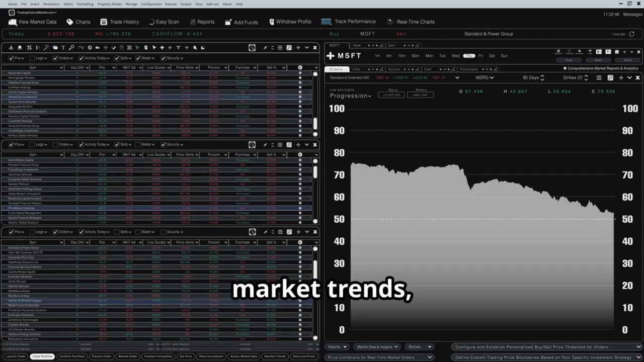The width and height of the screenshot is (644, 362).
Task: Toggle the Security checkbox in the top watchlist
Action: tap(163, 58)
